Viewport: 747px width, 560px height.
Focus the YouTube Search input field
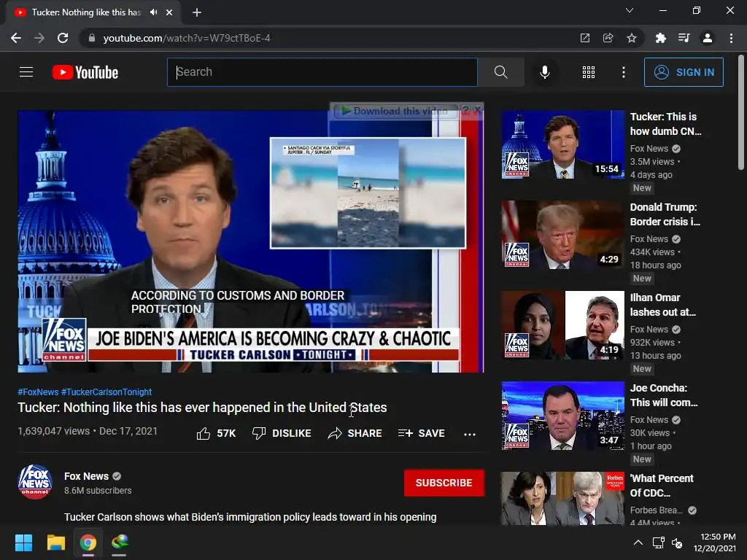[322, 72]
